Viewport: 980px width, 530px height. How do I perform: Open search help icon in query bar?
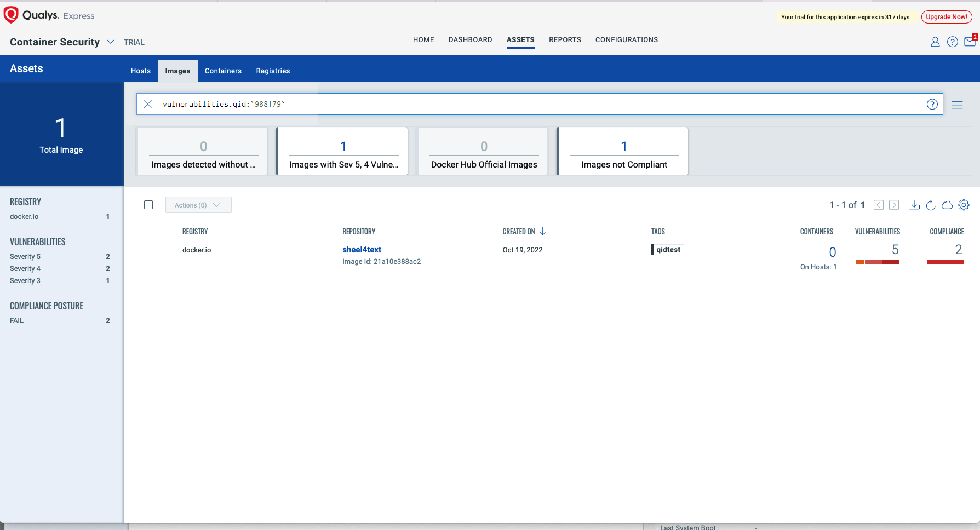(x=932, y=104)
